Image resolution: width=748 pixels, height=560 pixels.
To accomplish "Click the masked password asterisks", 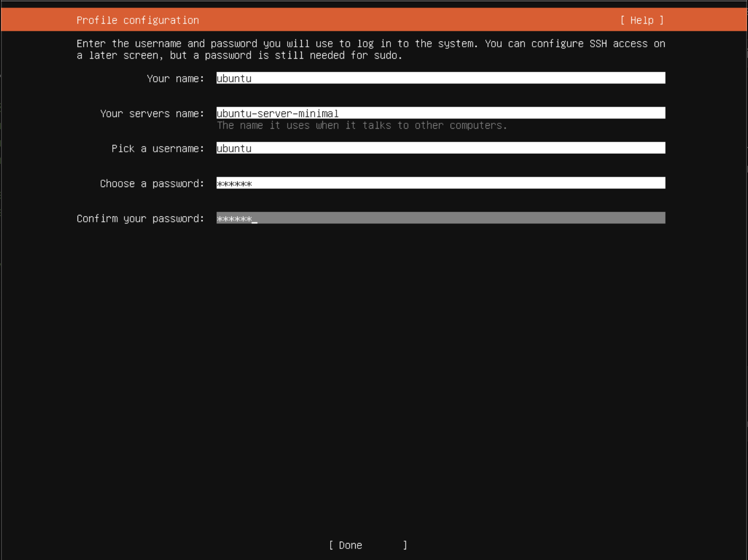I will (x=235, y=183).
